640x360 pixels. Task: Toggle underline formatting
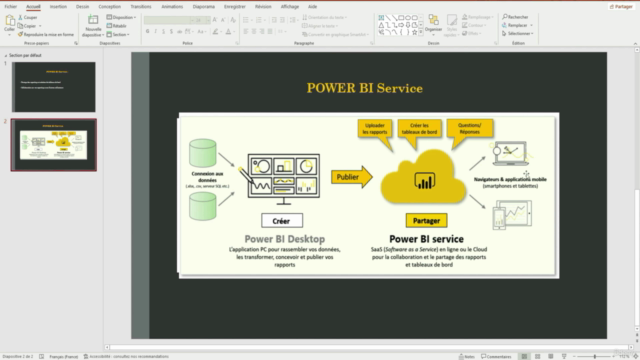pyautogui.click(x=163, y=31)
